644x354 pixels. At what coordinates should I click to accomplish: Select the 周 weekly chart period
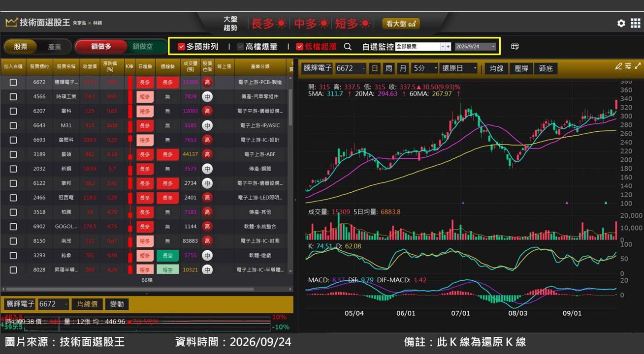point(389,68)
